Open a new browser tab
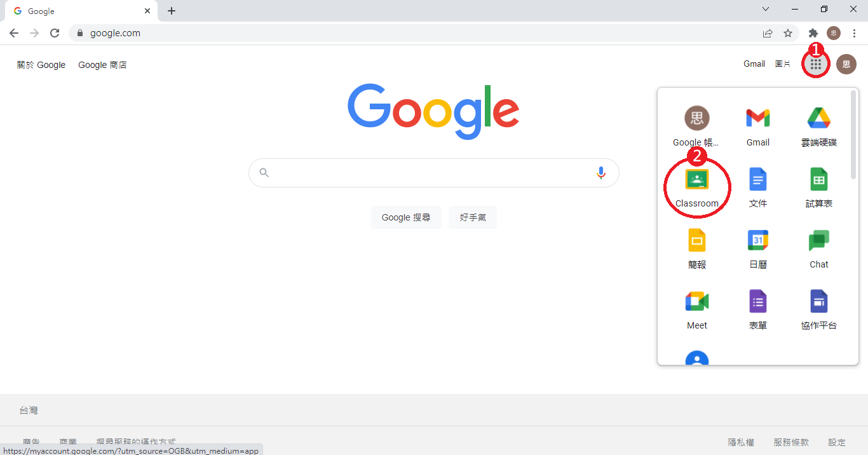Image resolution: width=868 pixels, height=455 pixels. 172,11
